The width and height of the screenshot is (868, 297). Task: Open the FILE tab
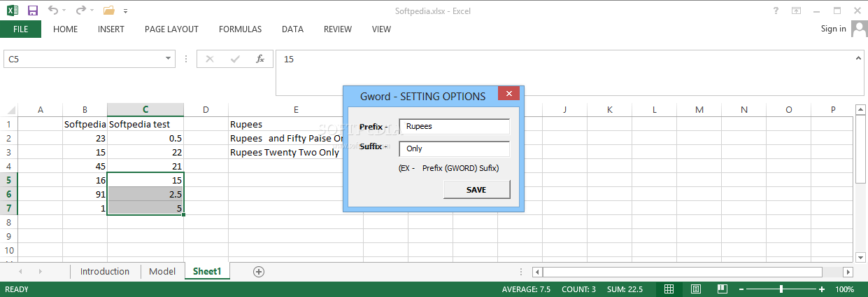[x=20, y=29]
